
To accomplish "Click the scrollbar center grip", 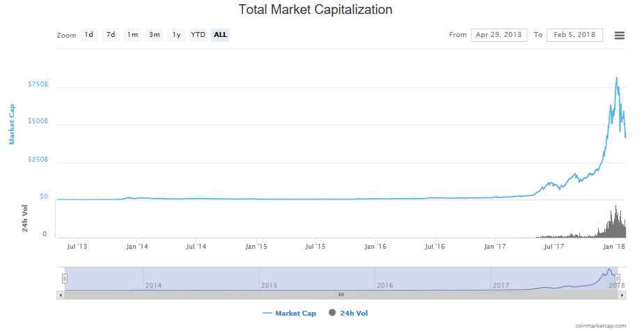I will pyautogui.click(x=341, y=295).
